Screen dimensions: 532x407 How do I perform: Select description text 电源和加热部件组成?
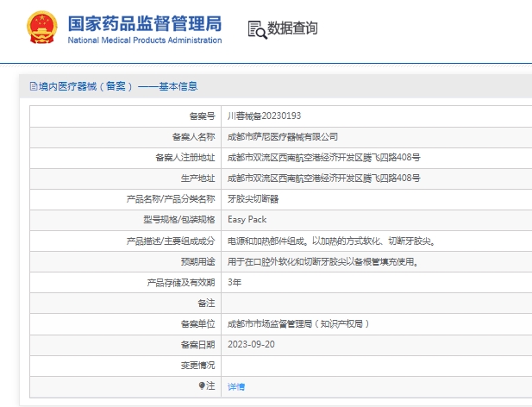coord(266,241)
